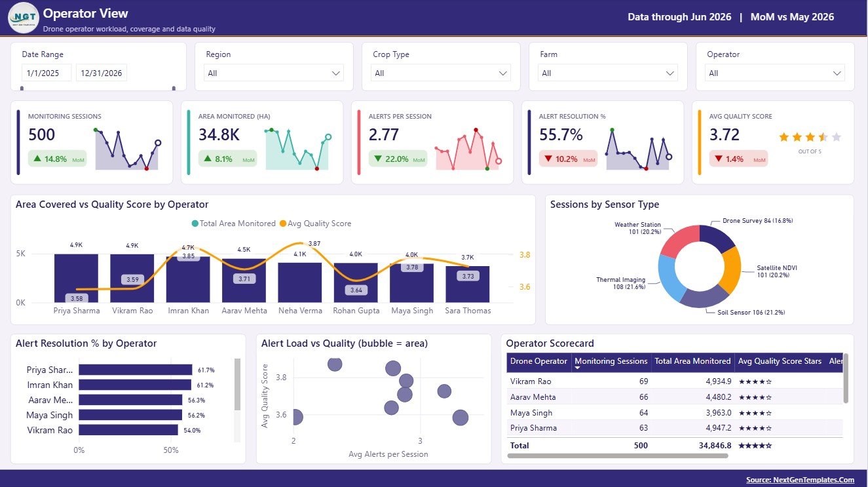
Task: Click the first gold star in quality rating
Action: (784, 137)
